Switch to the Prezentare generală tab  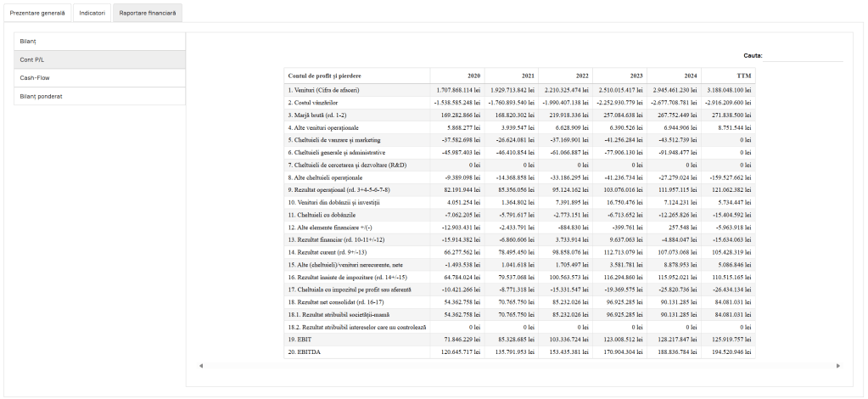[36, 14]
